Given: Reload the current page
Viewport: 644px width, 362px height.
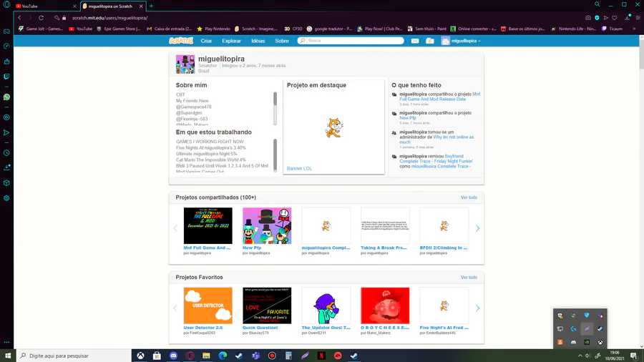Looking at the screenshot, I should [x=41, y=18].
